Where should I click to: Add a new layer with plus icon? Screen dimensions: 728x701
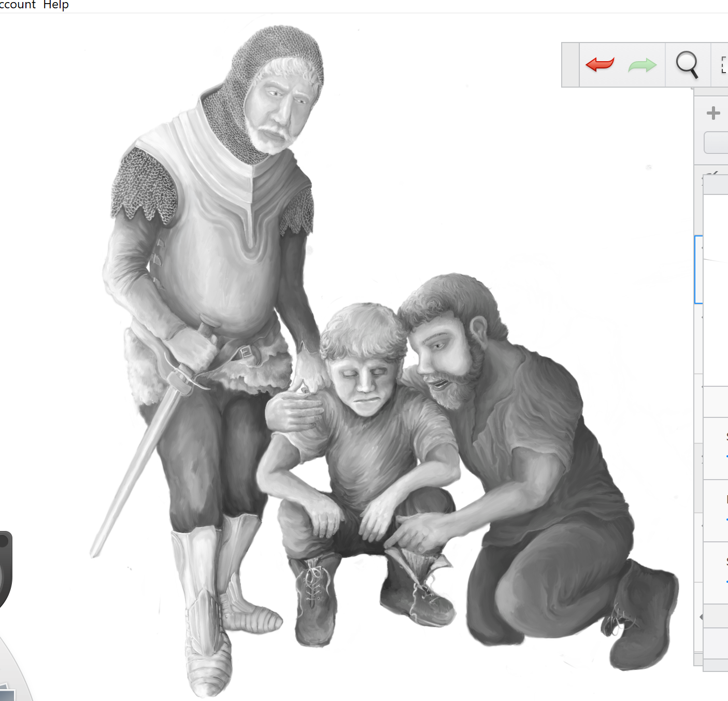coord(713,113)
